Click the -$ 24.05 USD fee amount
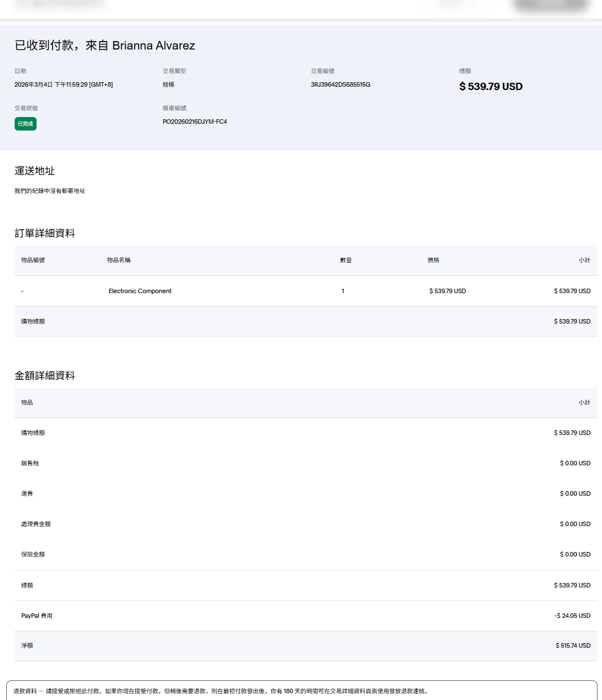The image size is (602, 700). (x=572, y=616)
